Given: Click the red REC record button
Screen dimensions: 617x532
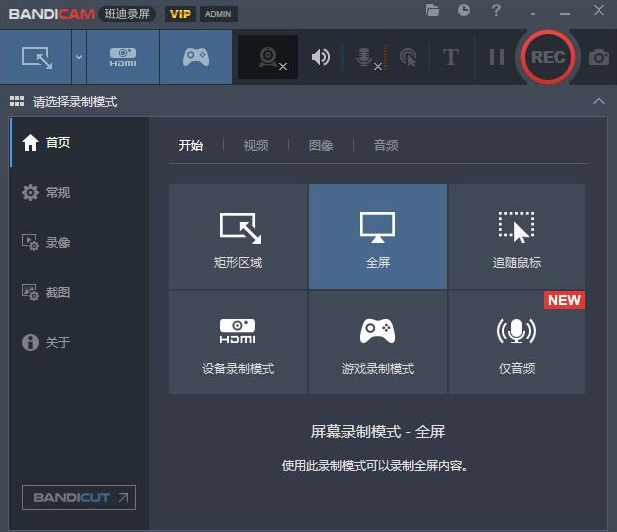Looking at the screenshot, I should click(547, 57).
